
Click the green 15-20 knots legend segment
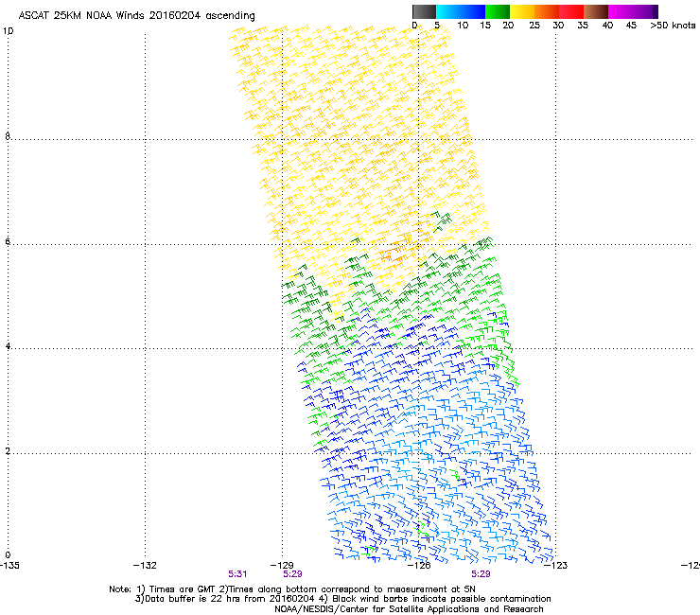point(498,11)
